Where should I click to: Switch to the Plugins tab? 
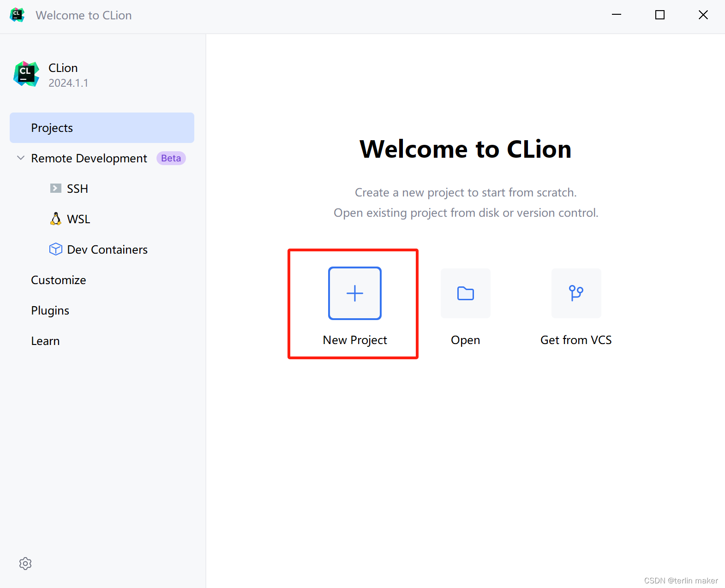point(50,311)
